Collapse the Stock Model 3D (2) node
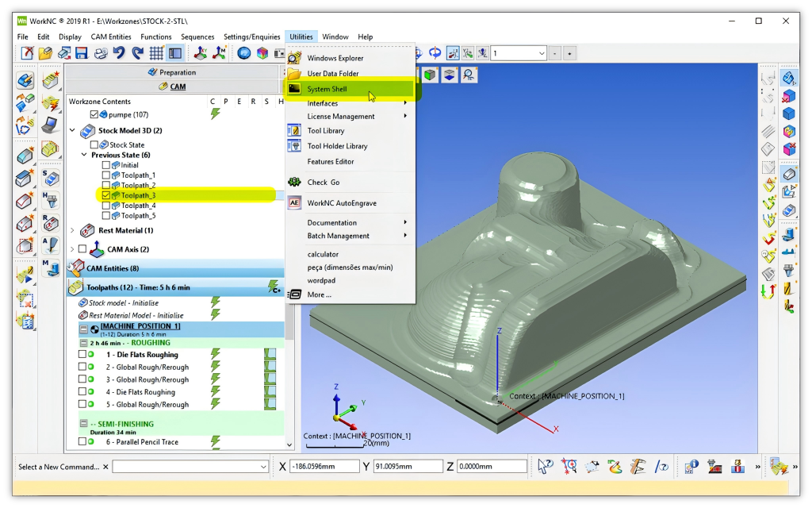 point(72,131)
